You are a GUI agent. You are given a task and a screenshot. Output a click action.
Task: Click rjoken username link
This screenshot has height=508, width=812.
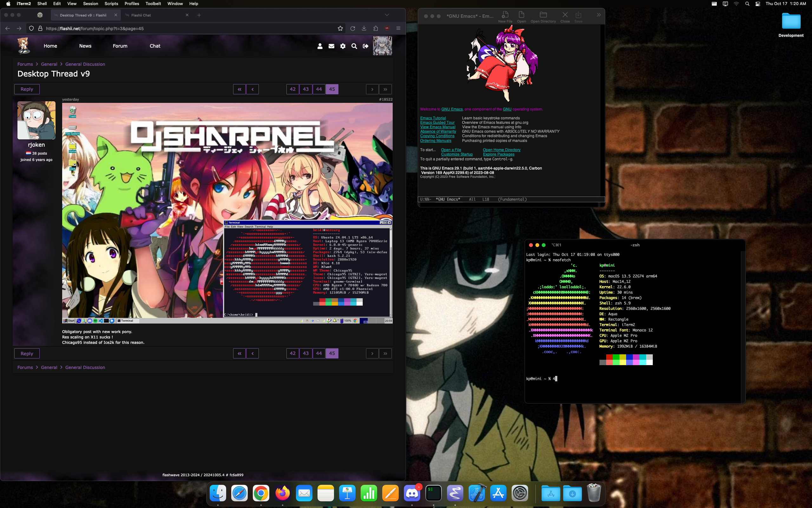pyautogui.click(x=36, y=145)
